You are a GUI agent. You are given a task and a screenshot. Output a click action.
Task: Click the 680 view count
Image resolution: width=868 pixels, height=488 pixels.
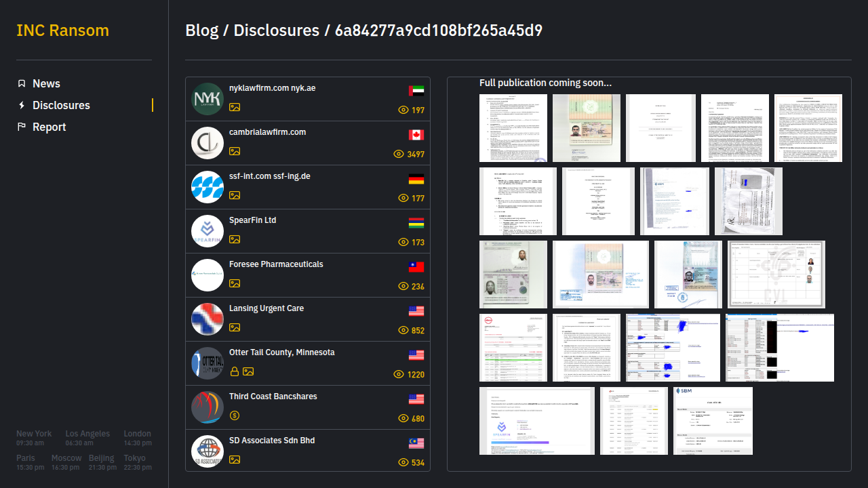[418, 418]
